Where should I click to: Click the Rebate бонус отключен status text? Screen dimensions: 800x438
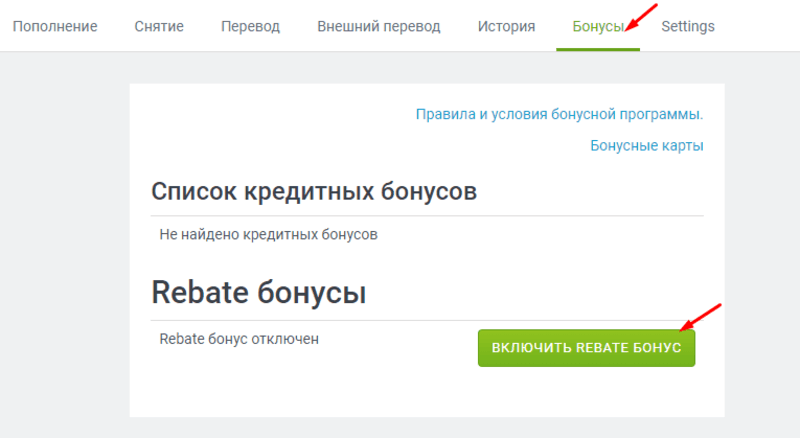(239, 339)
